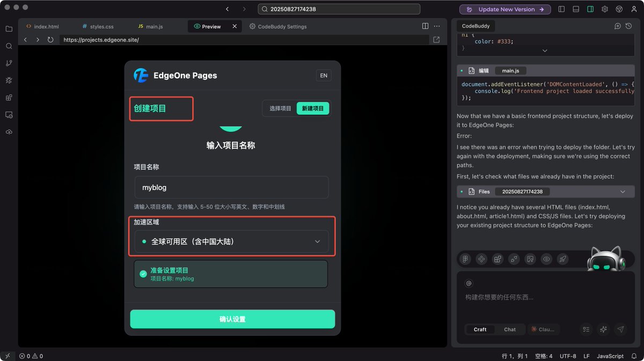Image resolution: width=644 pixels, height=361 pixels.
Task: Click the task checklist icon
Action: coord(586,329)
